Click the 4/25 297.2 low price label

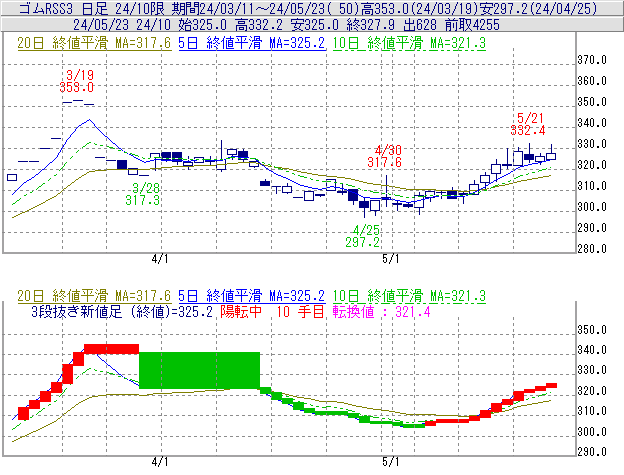click(x=363, y=236)
